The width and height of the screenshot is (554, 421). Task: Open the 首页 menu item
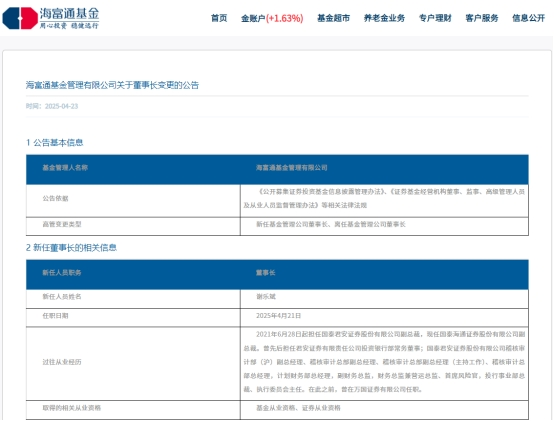click(219, 18)
